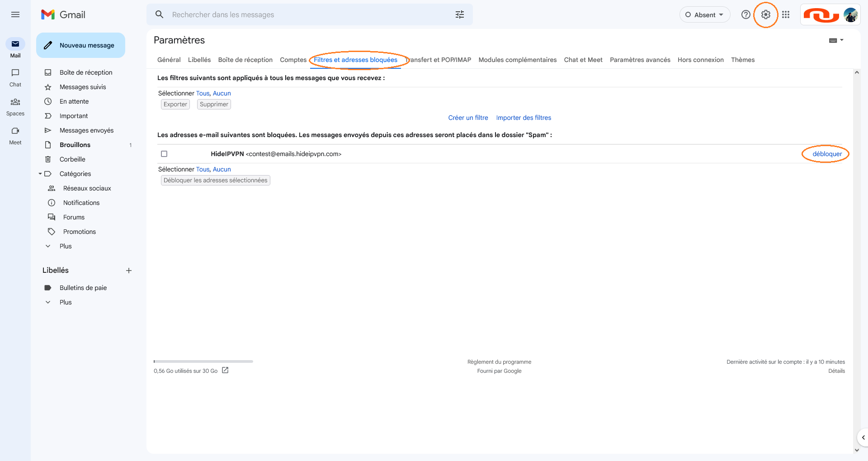
Task: Click Importer des filtres link
Action: point(524,118)
